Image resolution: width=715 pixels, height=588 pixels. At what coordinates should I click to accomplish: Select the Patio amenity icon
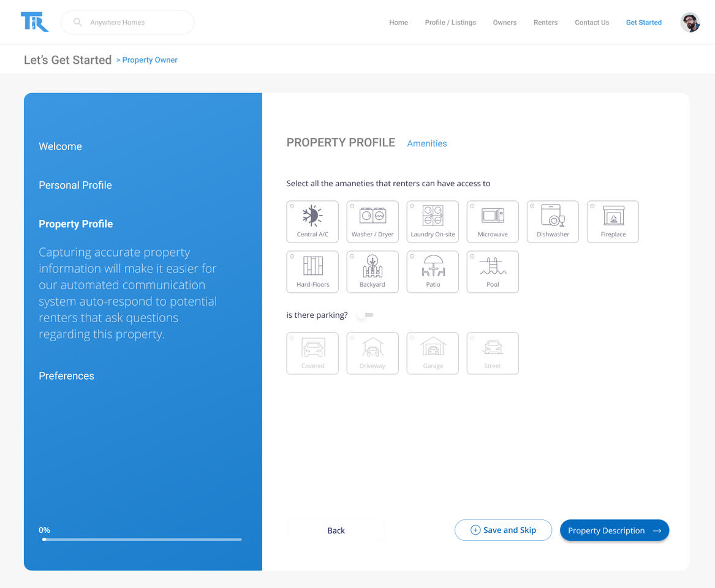(x=433, y=271)
